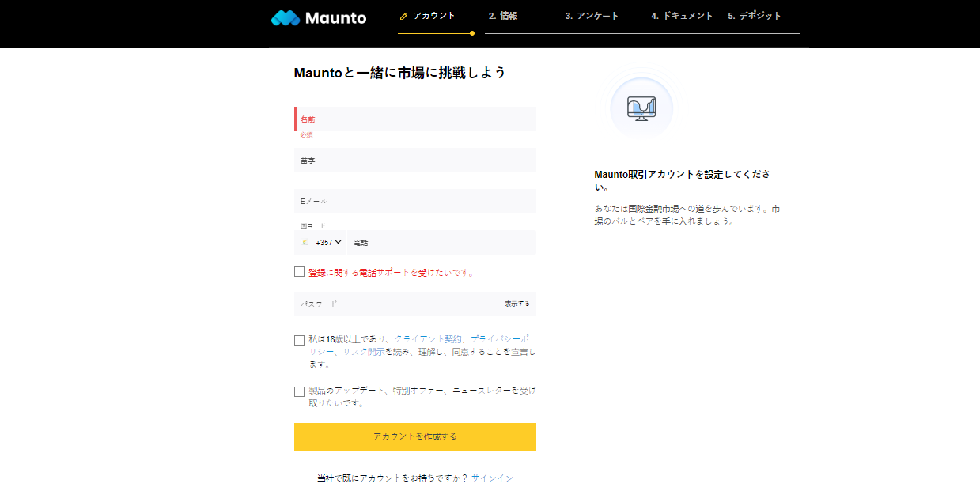Click the Maunto brand name text
The width and height of the screenshot is (980, 495).
click(335, 17)
